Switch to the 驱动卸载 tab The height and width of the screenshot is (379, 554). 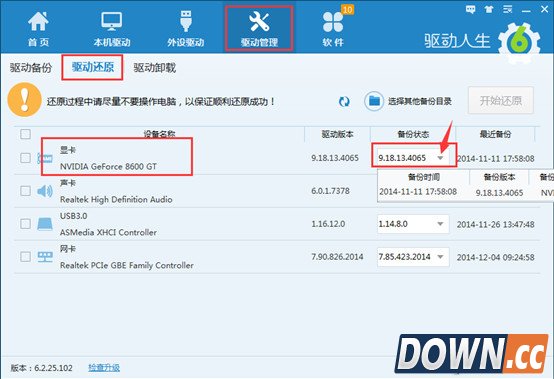155,67
